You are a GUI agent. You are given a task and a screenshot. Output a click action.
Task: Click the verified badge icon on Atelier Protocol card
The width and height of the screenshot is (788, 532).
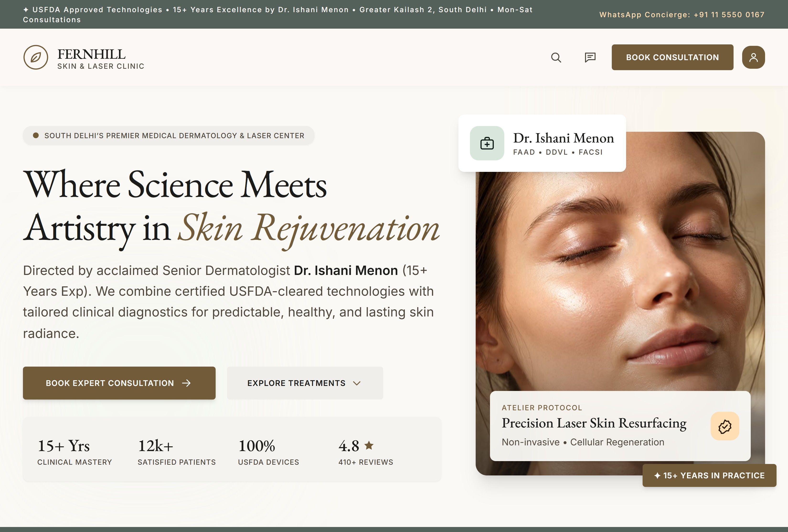coord(725,426)
